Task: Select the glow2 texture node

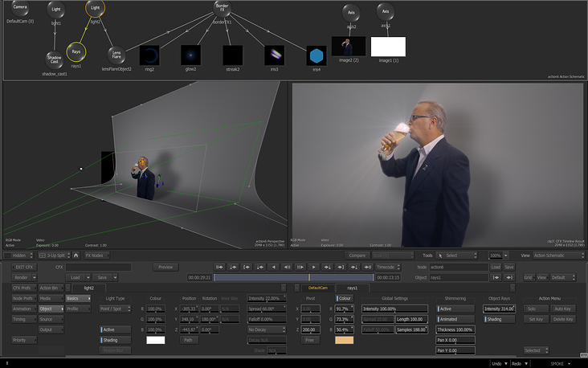Action: click(190, 55)
